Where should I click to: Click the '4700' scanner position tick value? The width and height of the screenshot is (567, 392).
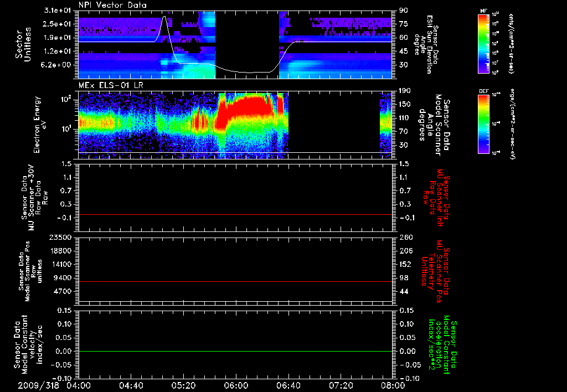[62, 291]
